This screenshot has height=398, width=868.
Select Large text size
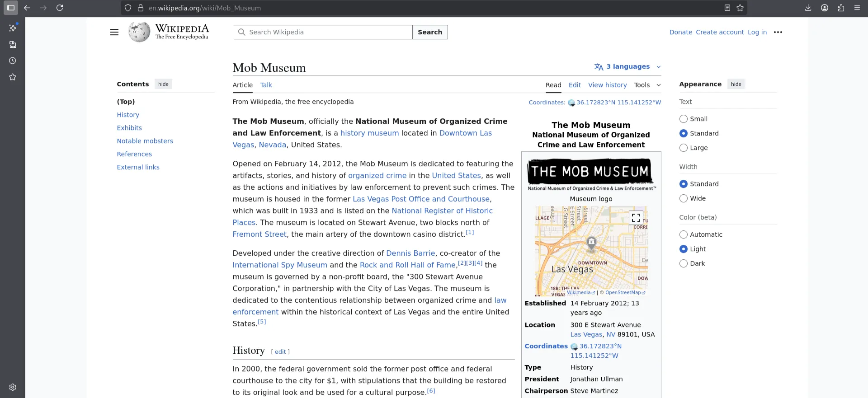click(684, 148)
